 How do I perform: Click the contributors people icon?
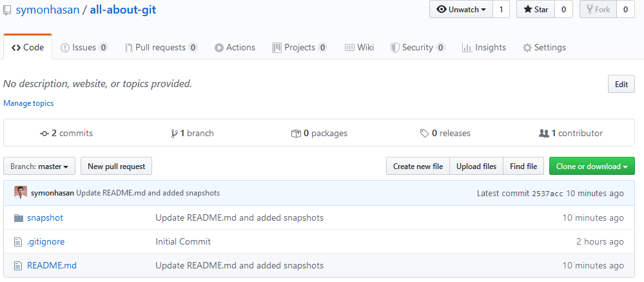coord(544,134)
